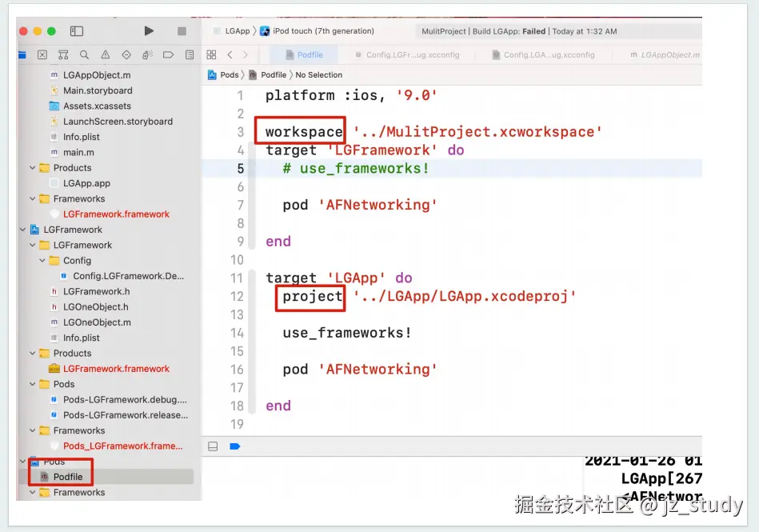
Task: Click '../MulitProject.xcworkspace' path string
Action: pyautogui.click(x=477, y=132)
